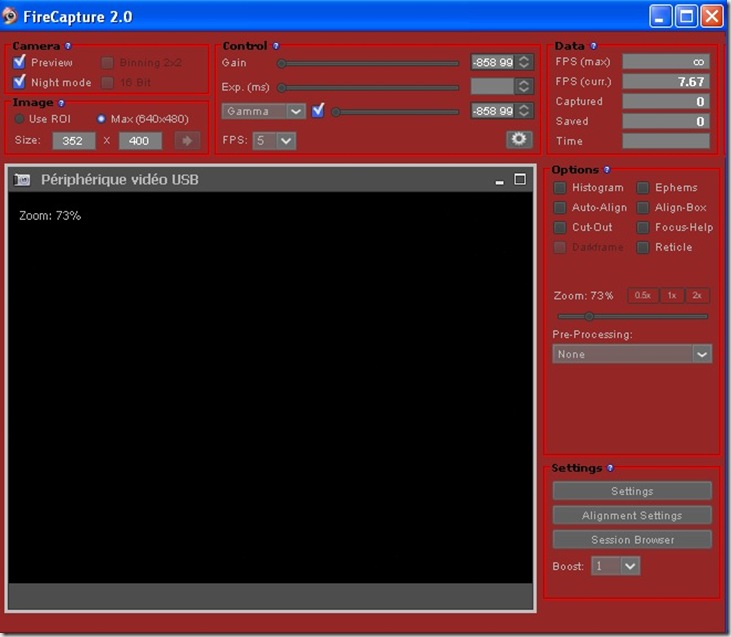Click the Captured count field
731x637 pixels.
666,101
